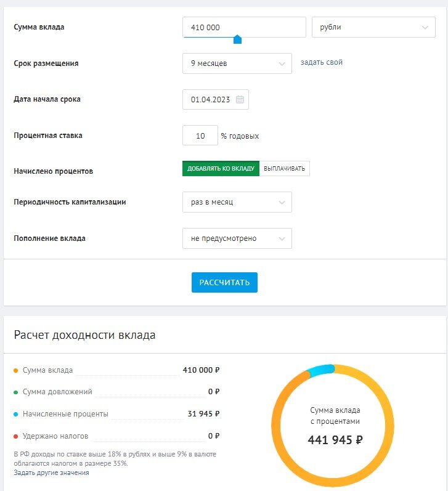Click the green dot beside Сумма довложений
This screenshot has height=491, width=448.
coord(15,392)
